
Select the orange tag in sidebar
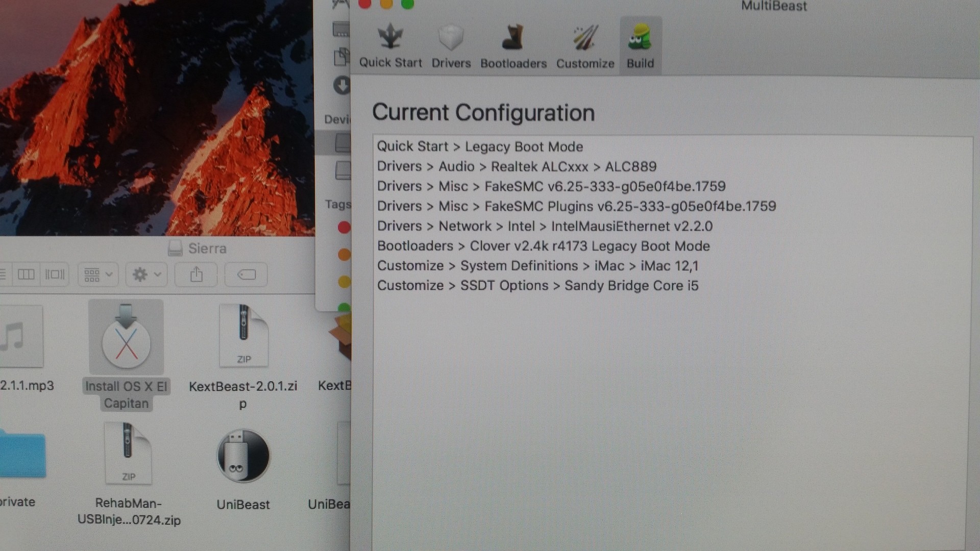click(344, 254)
